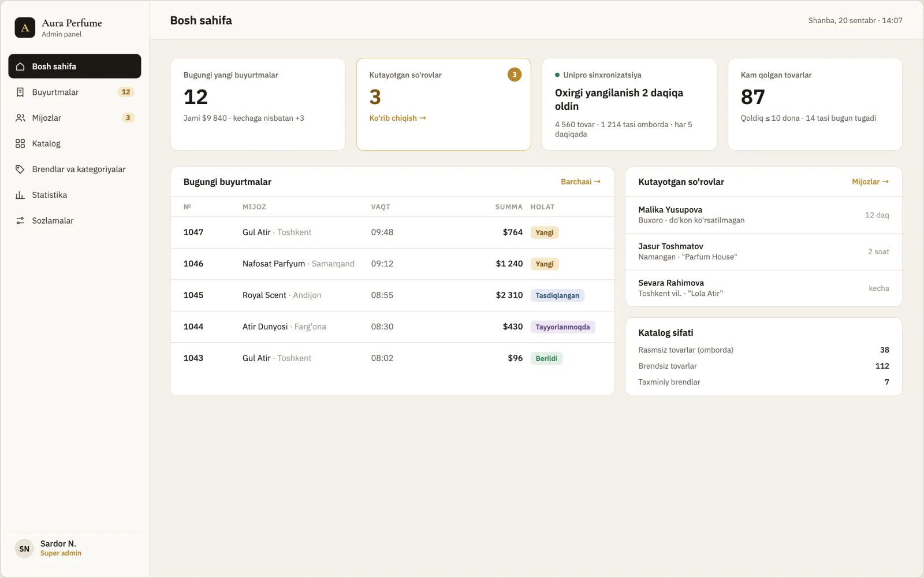Click the receipt icon beside Buyurtmalar
Screen dimensions: 924x578
(x=20, y=92)
